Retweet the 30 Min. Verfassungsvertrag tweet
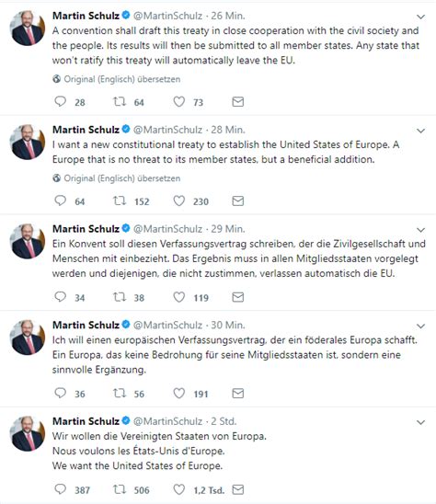 119,393
